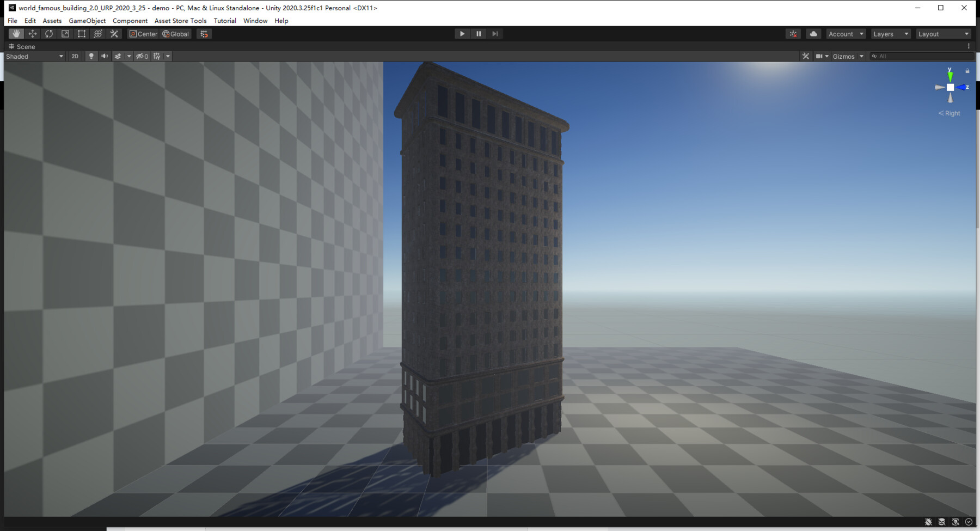Activate the Transform (combined) tool
The width and height of the screenshot is (980, 531).
[x=97, y=33]
